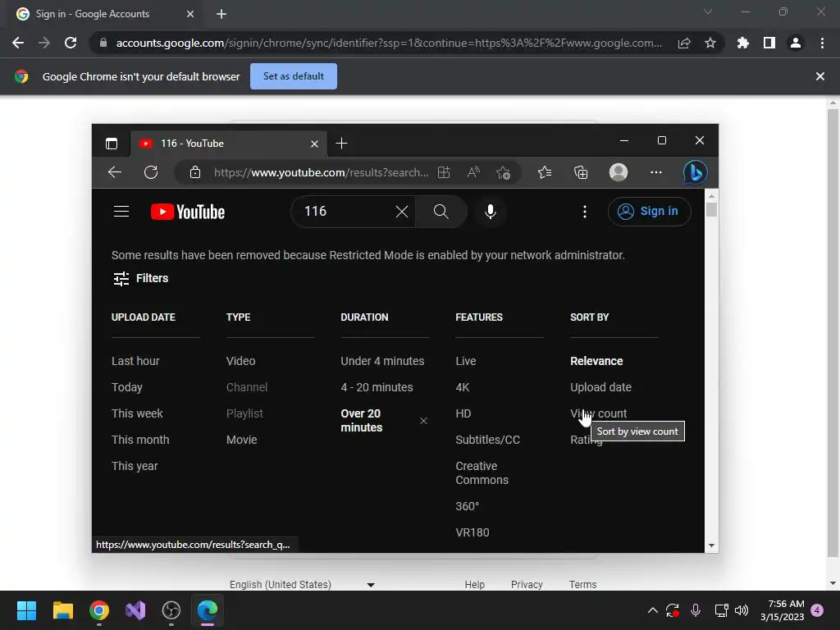Enable HD feature filter
The width and height of the screenshot is (840, 630).
pos(463,413)
